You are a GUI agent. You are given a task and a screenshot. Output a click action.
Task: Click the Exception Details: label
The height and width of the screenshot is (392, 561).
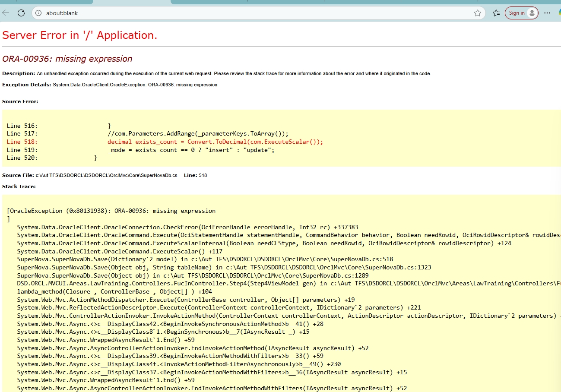[x=27, y=85]
